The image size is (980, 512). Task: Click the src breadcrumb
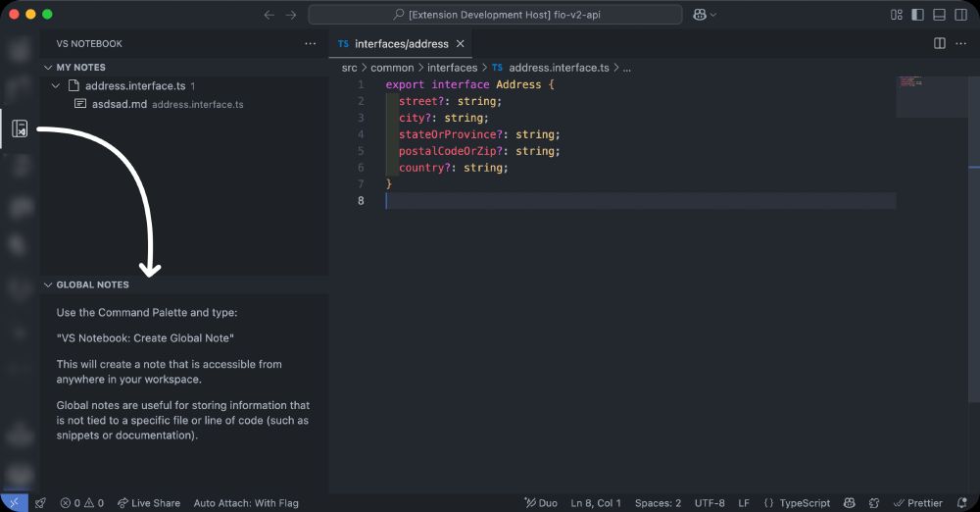350,68
